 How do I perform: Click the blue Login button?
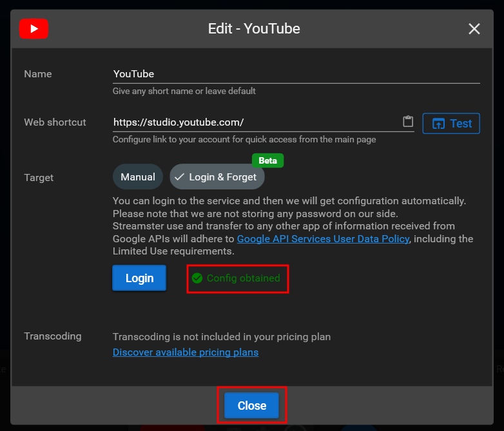139,278
